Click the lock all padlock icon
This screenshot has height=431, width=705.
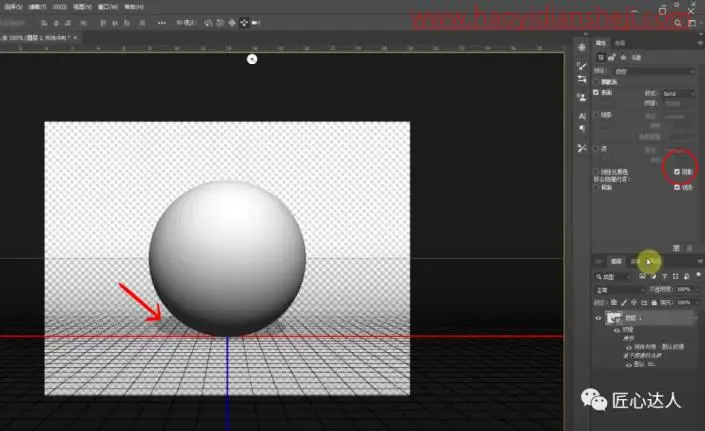654,303
